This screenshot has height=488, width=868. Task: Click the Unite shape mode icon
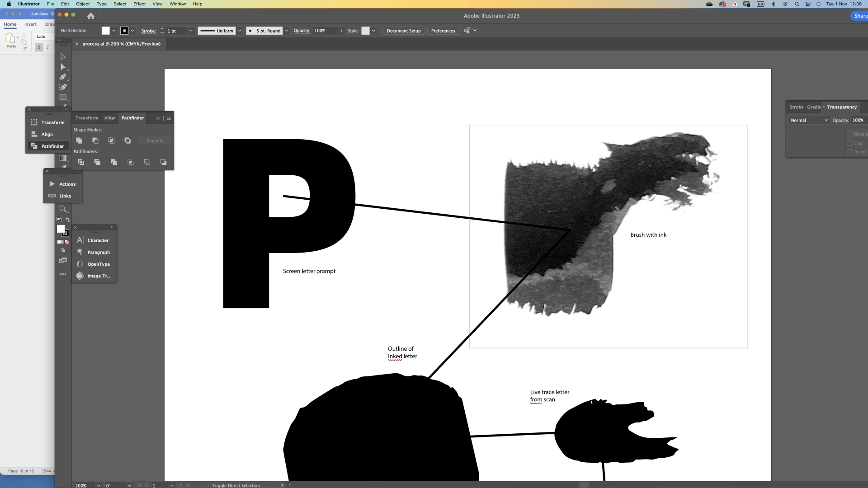(x=79, y=141)
